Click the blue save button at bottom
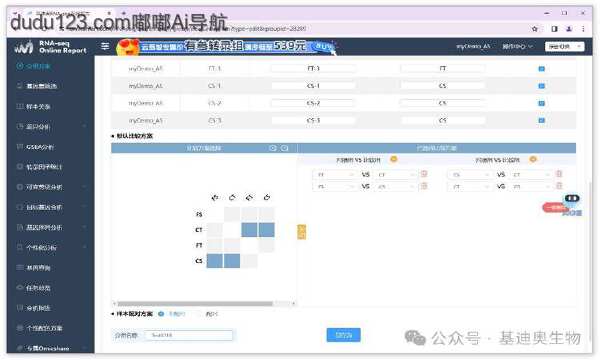The image size is (600, 360). click(343, 335)
